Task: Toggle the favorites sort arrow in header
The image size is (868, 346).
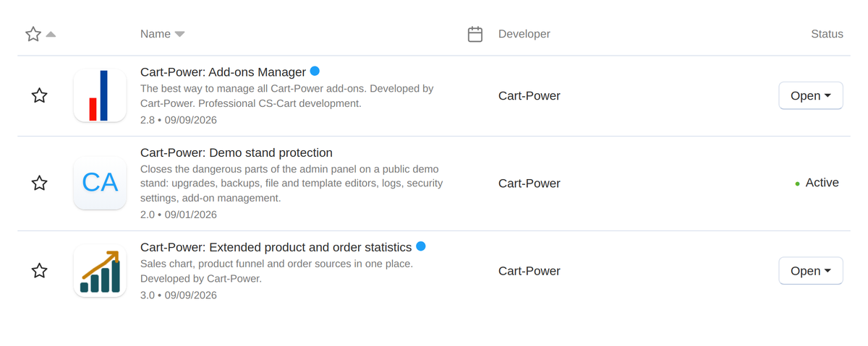Action: point(51,34)
